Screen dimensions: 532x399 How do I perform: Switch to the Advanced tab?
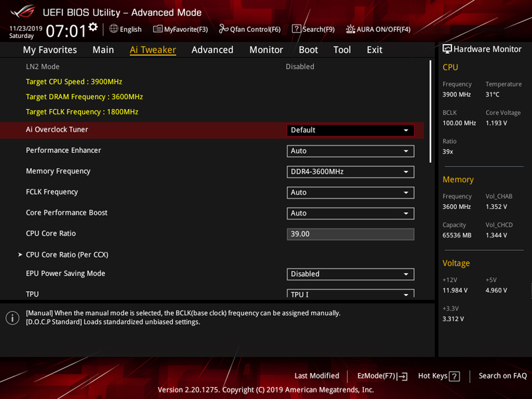(212, 50)
